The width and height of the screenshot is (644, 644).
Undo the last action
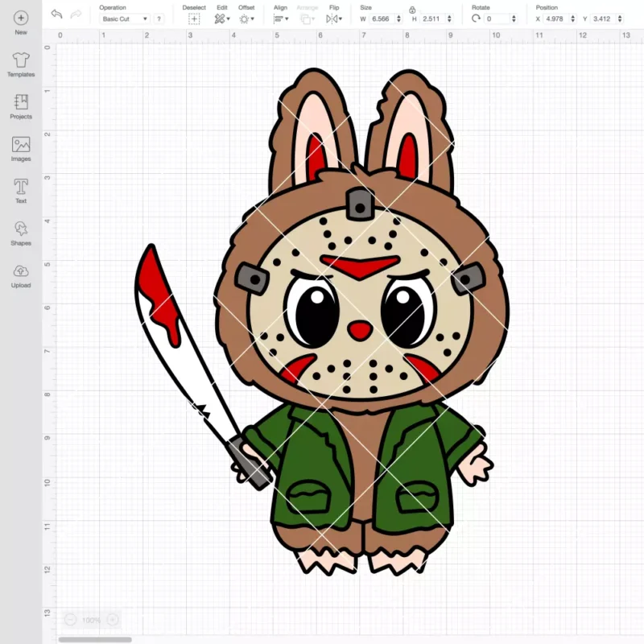56,14
